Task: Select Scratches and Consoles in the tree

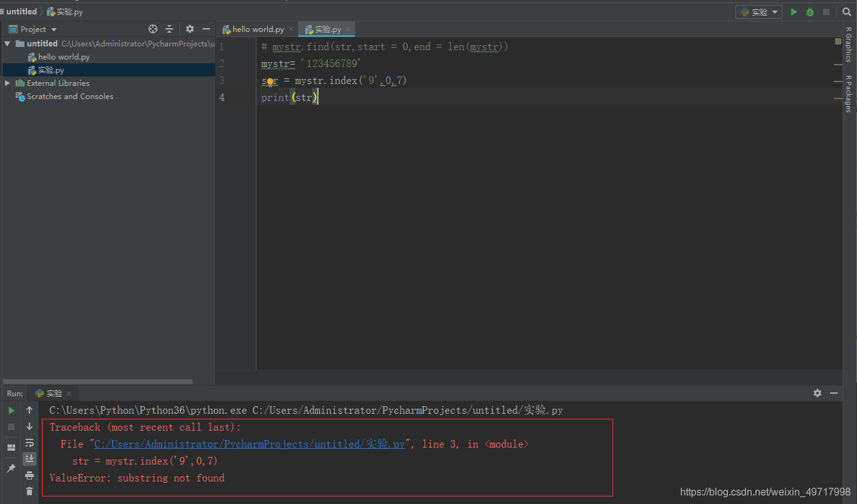Action: point(70,97)
